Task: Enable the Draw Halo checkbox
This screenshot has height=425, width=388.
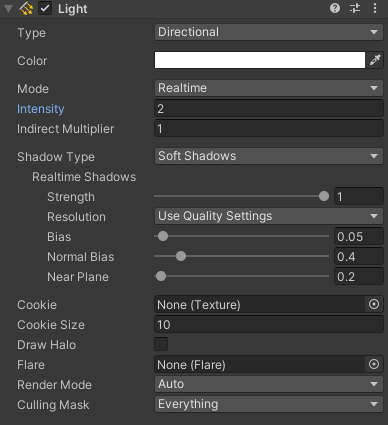Action: click(161, 344)
